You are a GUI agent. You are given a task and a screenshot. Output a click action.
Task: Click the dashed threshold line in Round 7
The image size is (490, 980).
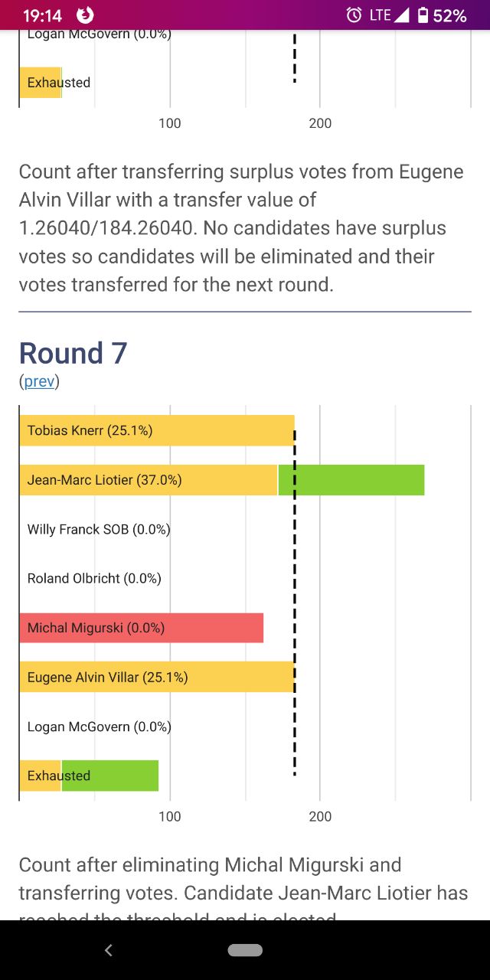pyautogui.click(x=295, y=603)
